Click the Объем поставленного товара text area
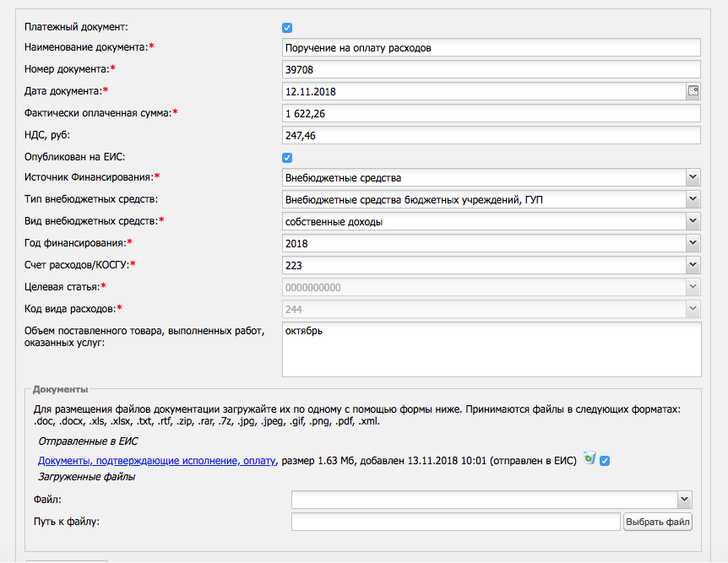 (492, 349)
